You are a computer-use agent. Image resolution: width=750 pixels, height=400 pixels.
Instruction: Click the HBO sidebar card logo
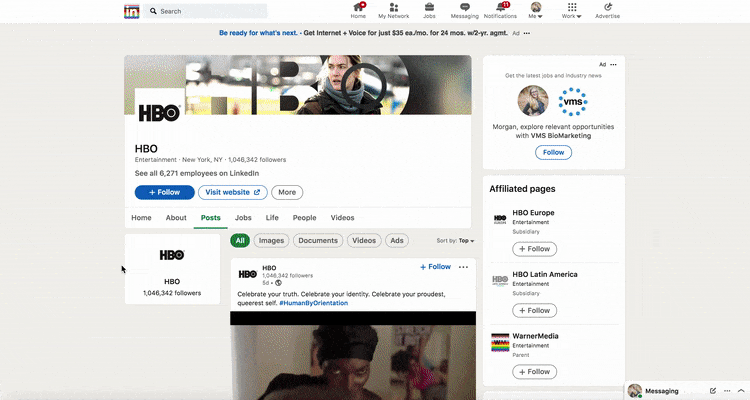(172, 255)
